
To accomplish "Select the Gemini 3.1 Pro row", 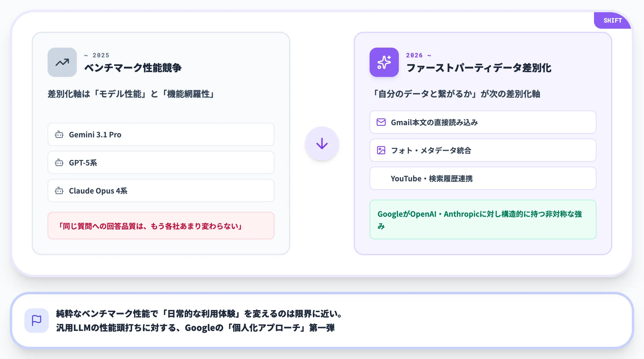I will click(x=161, y=134).
